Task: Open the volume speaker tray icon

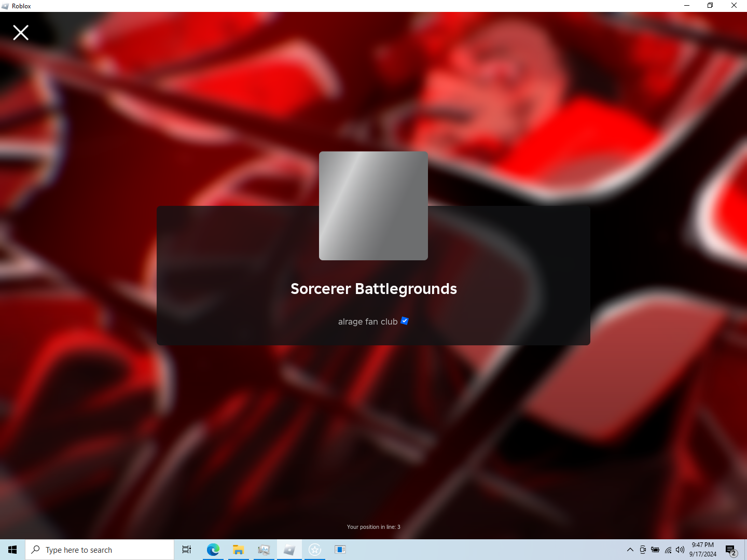Action: (680, 550)
